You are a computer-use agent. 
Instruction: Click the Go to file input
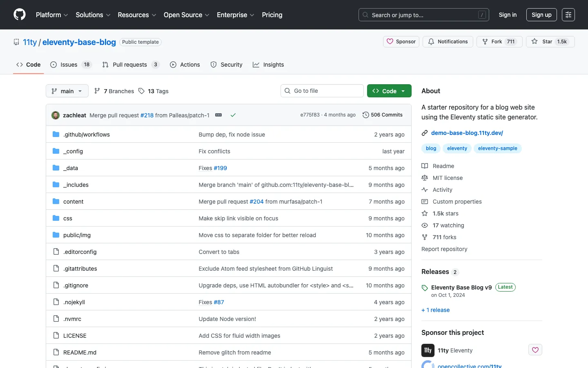(x=322, y=91)
